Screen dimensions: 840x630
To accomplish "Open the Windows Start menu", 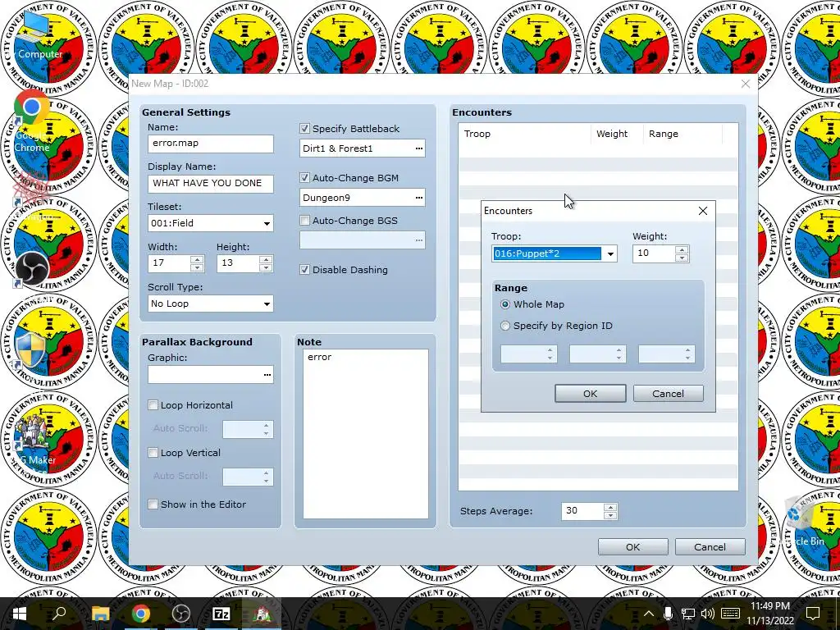I will click(20, 614).
